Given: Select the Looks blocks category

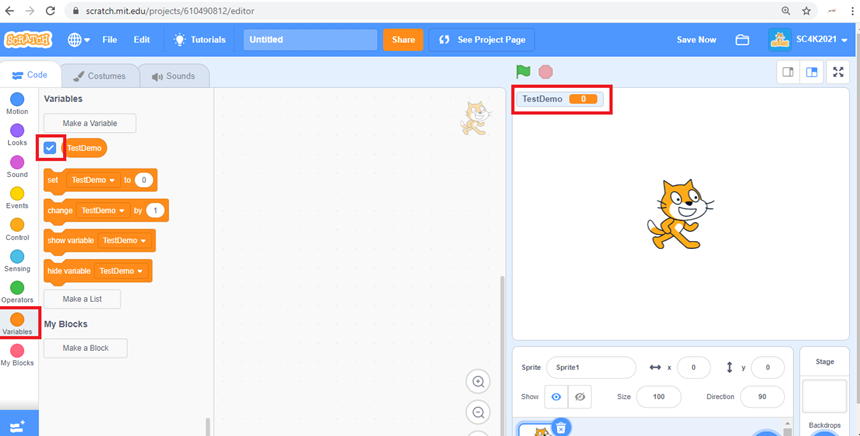Looking at the screenshot, I should (x=17, y=135).
